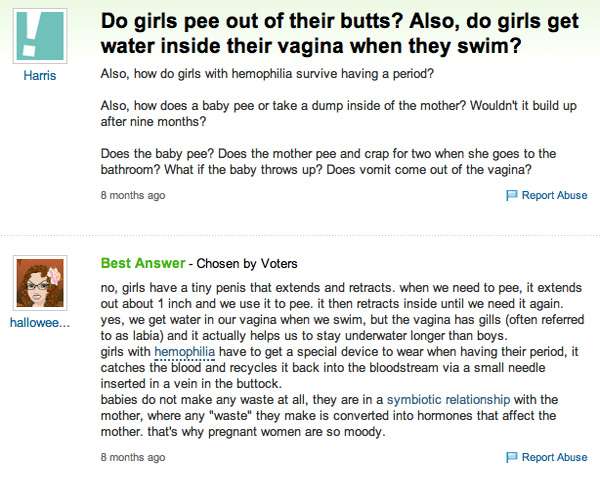Report Abuse on the best answer

[554, 457]
